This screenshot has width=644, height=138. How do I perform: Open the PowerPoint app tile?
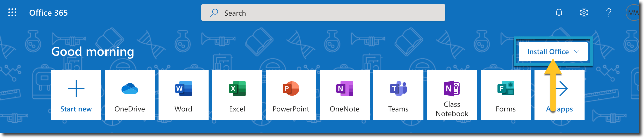pyautogui.click(x=291, y=95)
